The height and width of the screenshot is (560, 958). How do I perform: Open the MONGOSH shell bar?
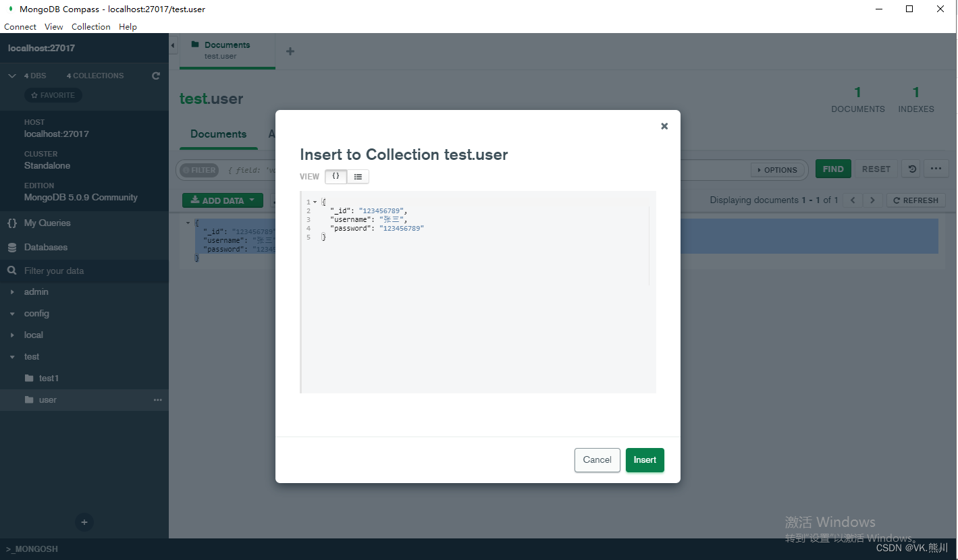tap(479, 549)
